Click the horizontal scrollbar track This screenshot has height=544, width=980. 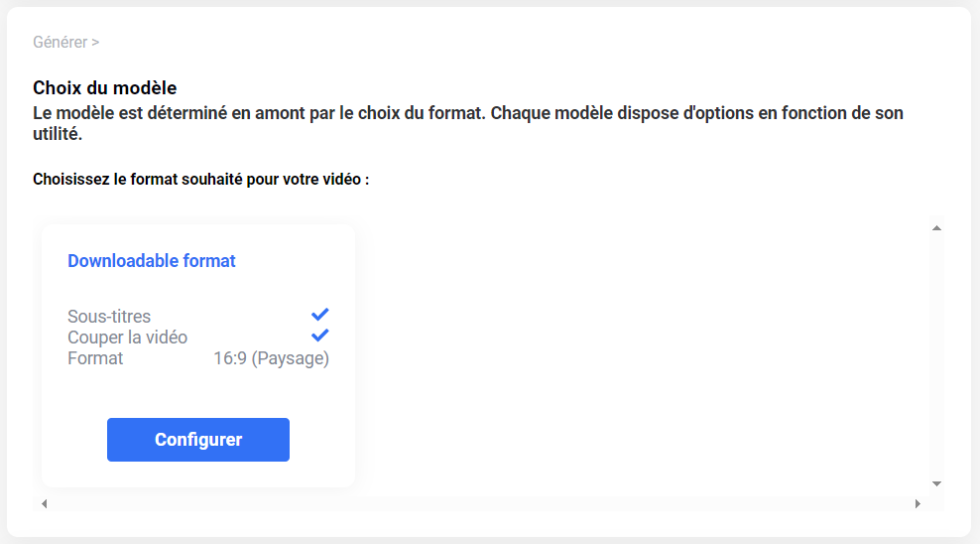point(481,504)
